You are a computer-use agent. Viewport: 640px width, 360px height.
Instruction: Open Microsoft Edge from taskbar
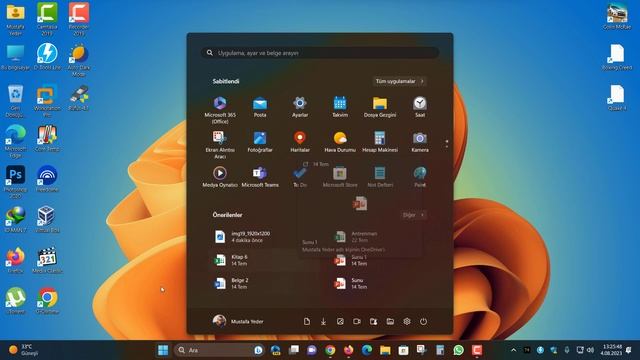(x=367, y=350)
